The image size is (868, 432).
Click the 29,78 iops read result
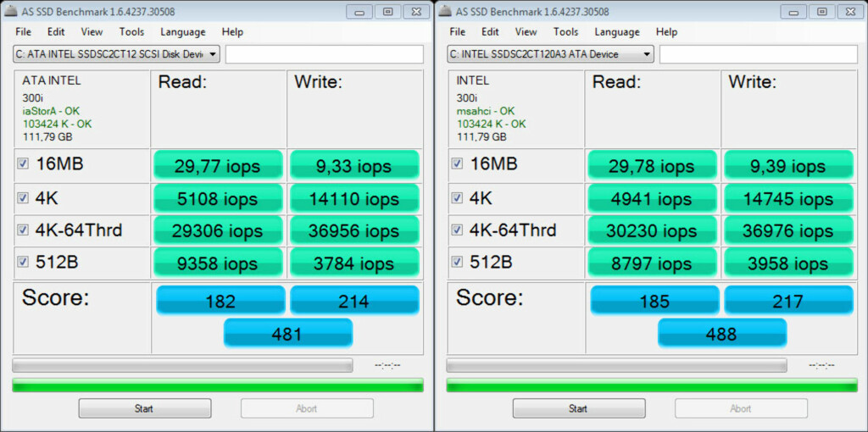coord(652,165)
